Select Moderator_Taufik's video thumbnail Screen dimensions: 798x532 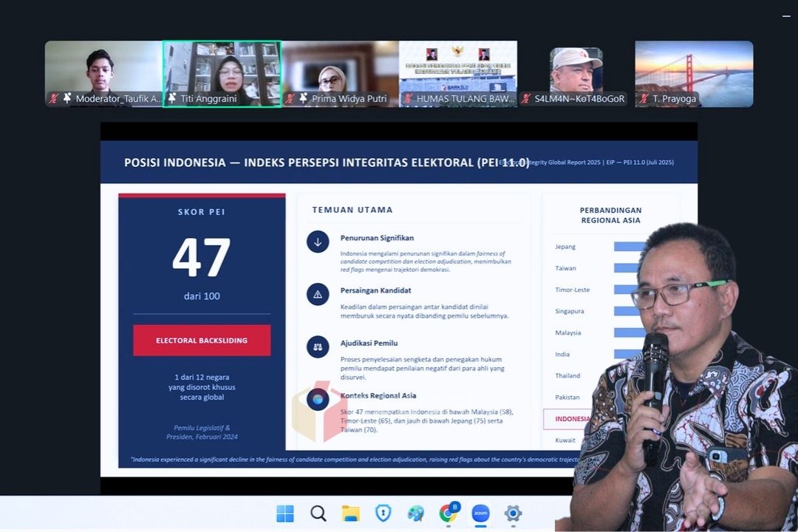[x=104, y=74]
